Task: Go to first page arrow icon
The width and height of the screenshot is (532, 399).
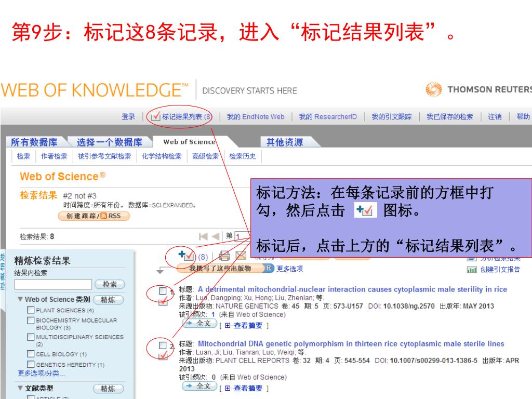Action: [203, 236]
